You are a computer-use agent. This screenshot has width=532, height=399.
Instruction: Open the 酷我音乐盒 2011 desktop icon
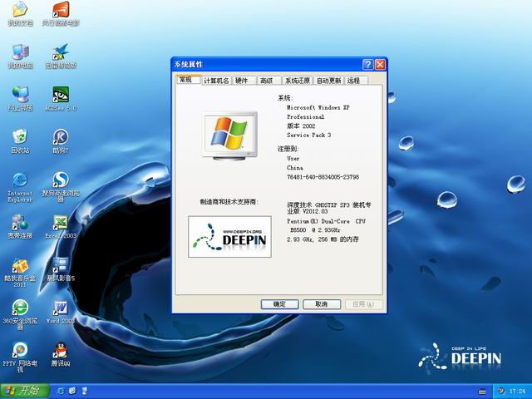coord(19,265)
